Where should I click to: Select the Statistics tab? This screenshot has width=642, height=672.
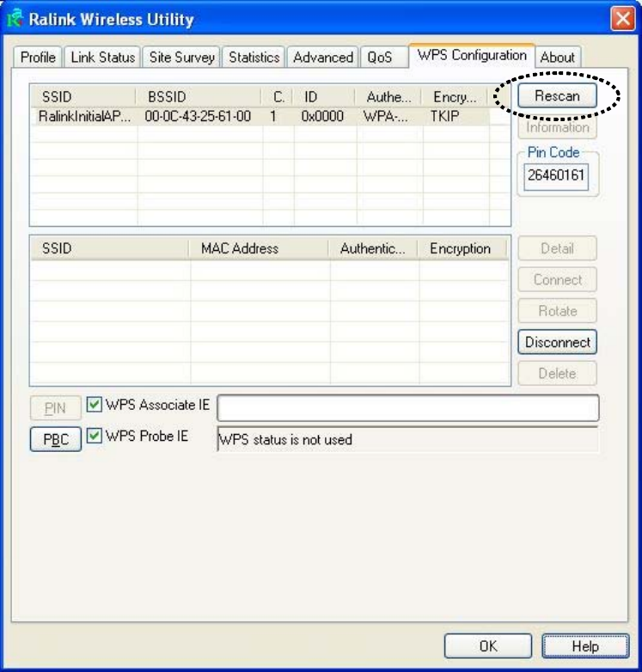tap(254, 57)
